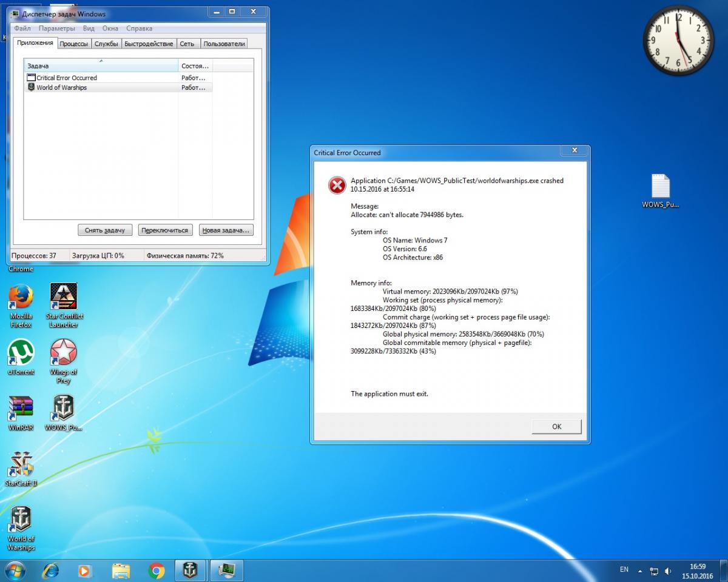Click the "OS Architecture: x86" line
Image resolution: width=728 pixels, height=582 pixels.
pyautogui.click(x=413, y=257)
